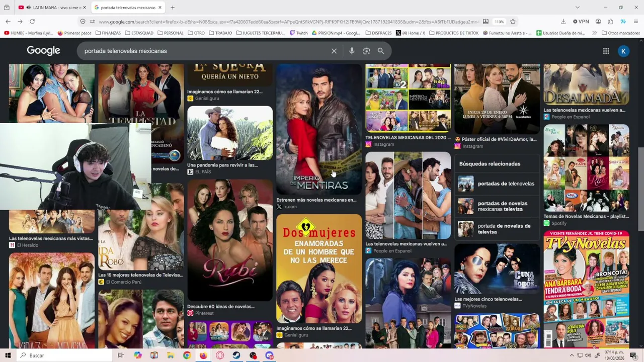Open the DISFRACES bookmarks folder
Viewport: 644px width, 362px height.
click(x=378, y=33)
